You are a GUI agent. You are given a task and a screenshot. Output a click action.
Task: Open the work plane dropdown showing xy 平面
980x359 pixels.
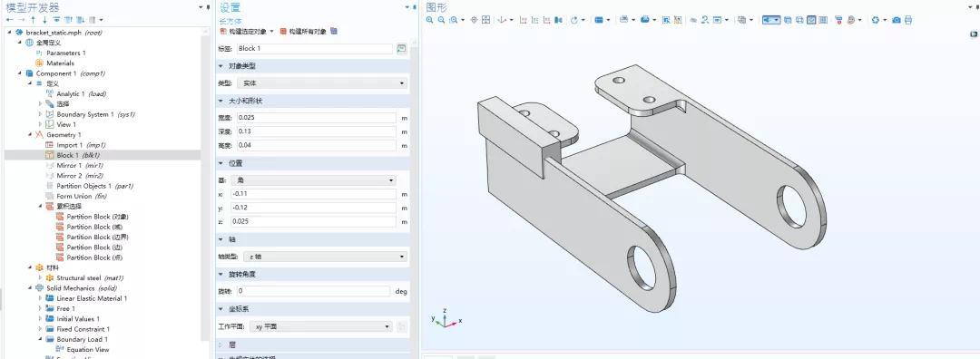click(x=320, y=326)
